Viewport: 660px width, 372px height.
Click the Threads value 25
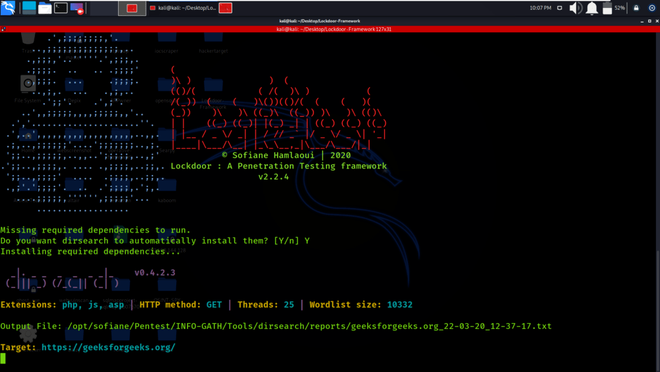click(x=289, y=304)
